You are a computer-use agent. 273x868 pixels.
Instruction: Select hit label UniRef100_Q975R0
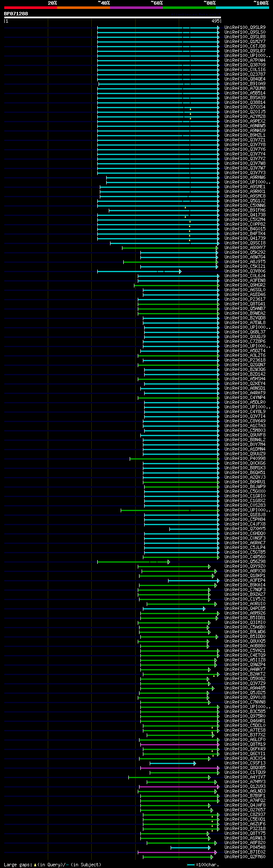click(x=245, y=716)
